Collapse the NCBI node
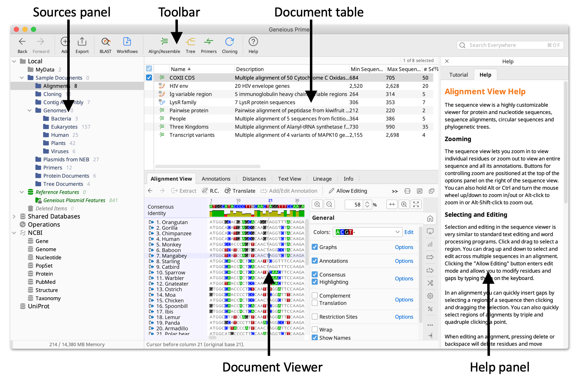The image size is (588, 381). click(14, 233)
